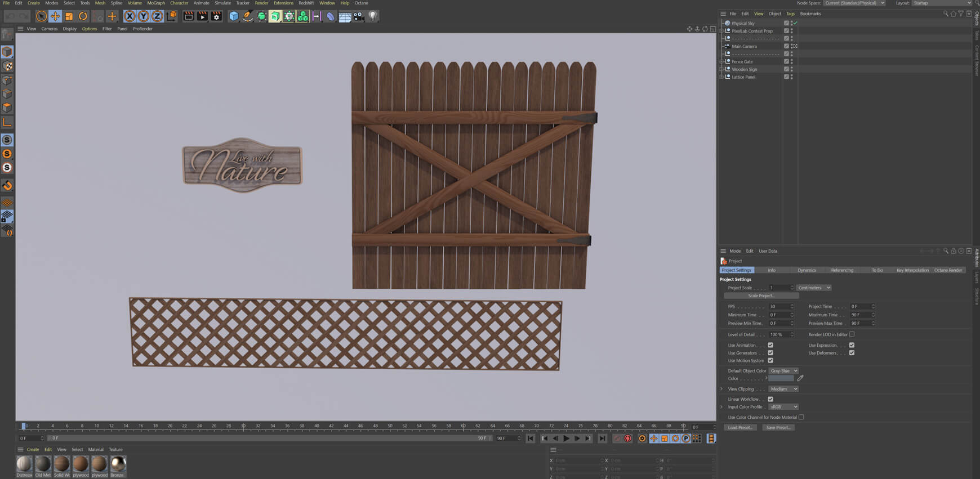Switch to the Referencing tab

pos(842,270)
